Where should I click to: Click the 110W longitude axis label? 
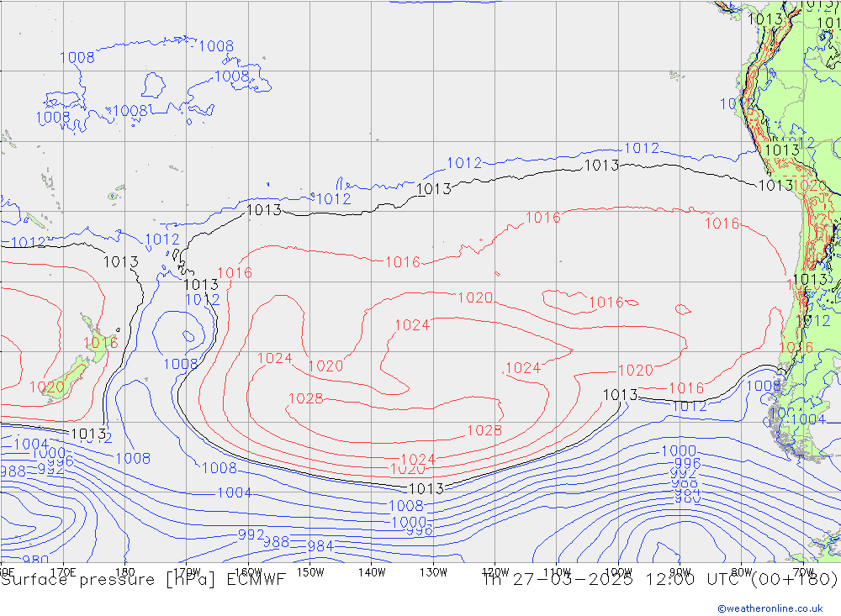click(557, 572)
